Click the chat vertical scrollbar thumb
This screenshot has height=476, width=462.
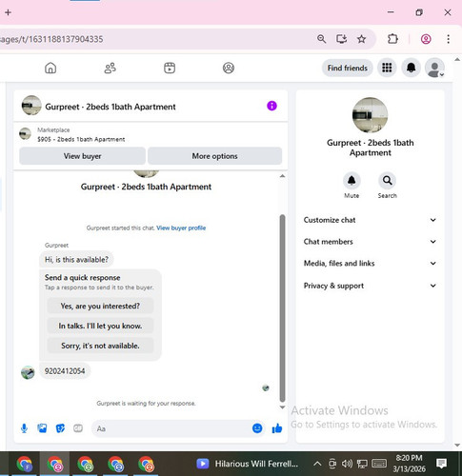(282, 308)
